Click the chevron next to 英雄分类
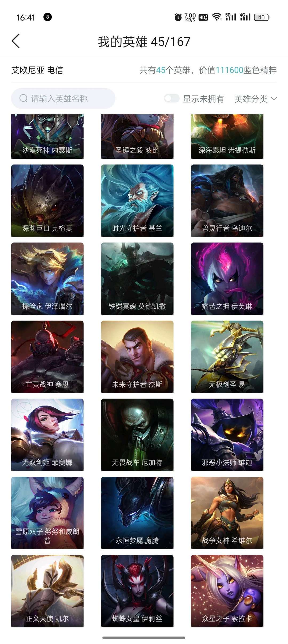Image resolution: width=288 pixels, height=644 pixels. (x=274, y=99)
